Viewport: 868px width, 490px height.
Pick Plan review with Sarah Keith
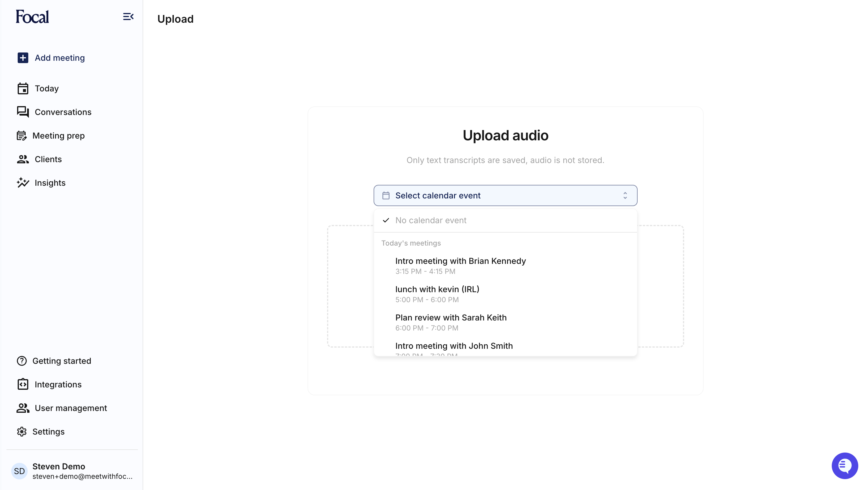(x=451, y=317)
